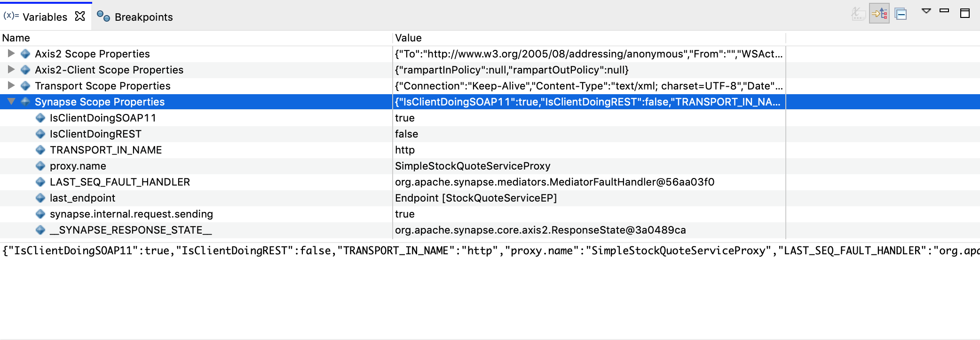
Task: Click the last_endpoint variable icon
Action: coord(40,198)
